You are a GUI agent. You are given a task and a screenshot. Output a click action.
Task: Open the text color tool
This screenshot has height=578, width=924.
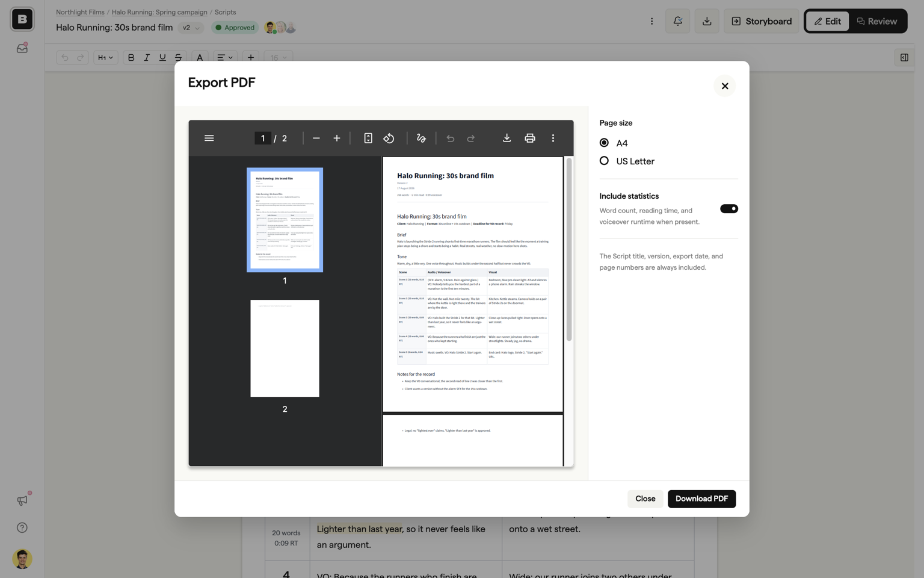[200, 58]
